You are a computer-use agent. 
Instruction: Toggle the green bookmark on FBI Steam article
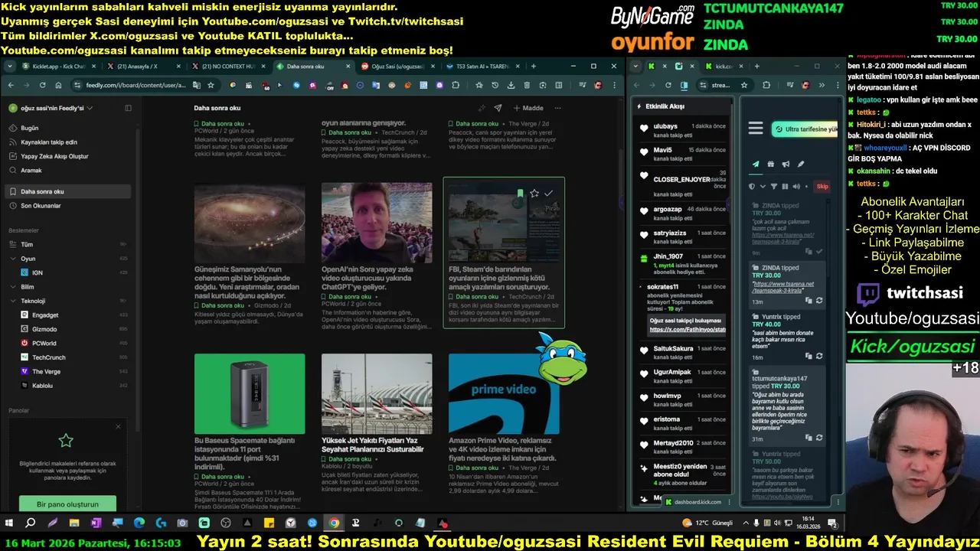tap(520, 194)
